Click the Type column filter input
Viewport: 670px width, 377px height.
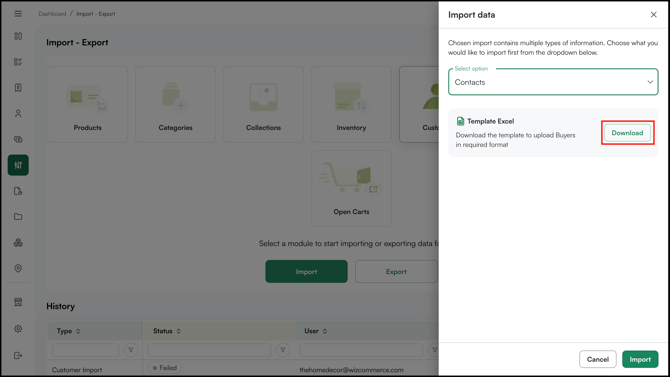click(85, 350)
